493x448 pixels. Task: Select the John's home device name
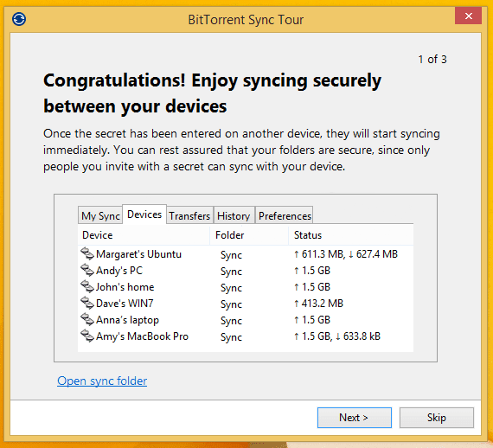(x=125, y=287)
